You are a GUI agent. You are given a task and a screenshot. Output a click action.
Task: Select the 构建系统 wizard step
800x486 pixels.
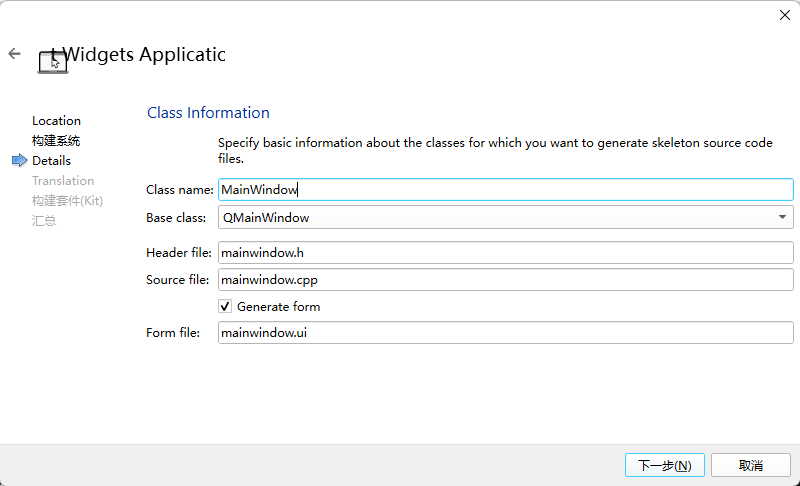[x=56, y=141]
